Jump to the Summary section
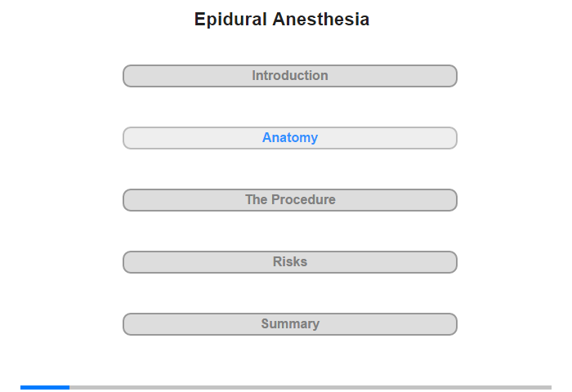Screen dimensions: 572x392 pyautogui.click(x=289, y=324)
